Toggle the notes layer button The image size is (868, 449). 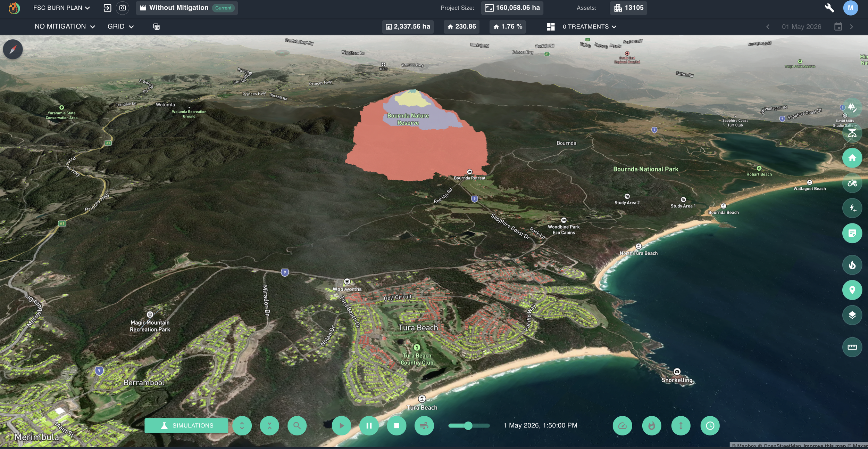852,233
